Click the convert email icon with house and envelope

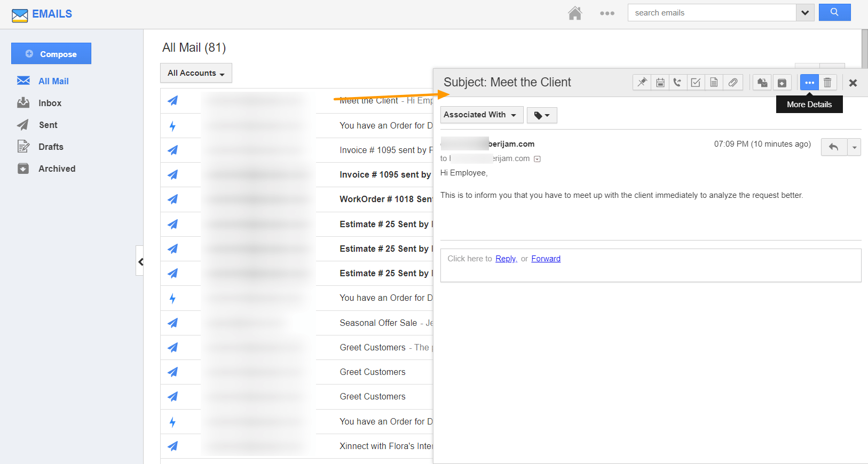point(762,83)
